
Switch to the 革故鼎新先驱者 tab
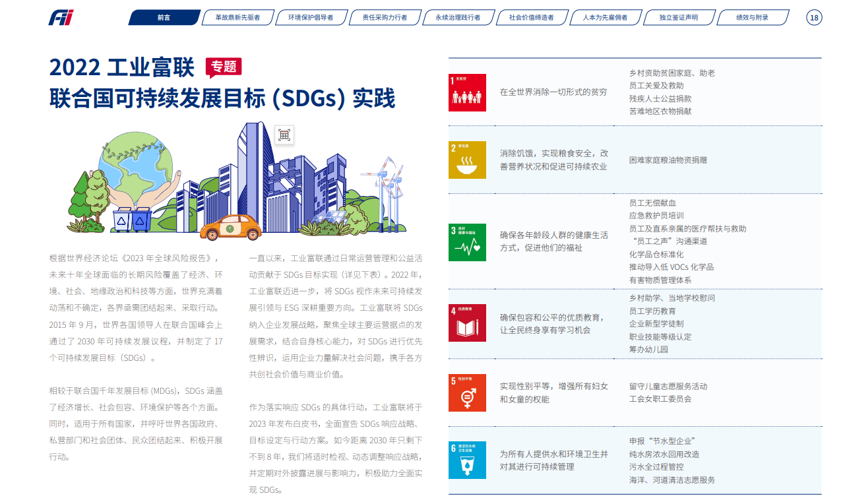pyautogui.click(x=237, y=18)
